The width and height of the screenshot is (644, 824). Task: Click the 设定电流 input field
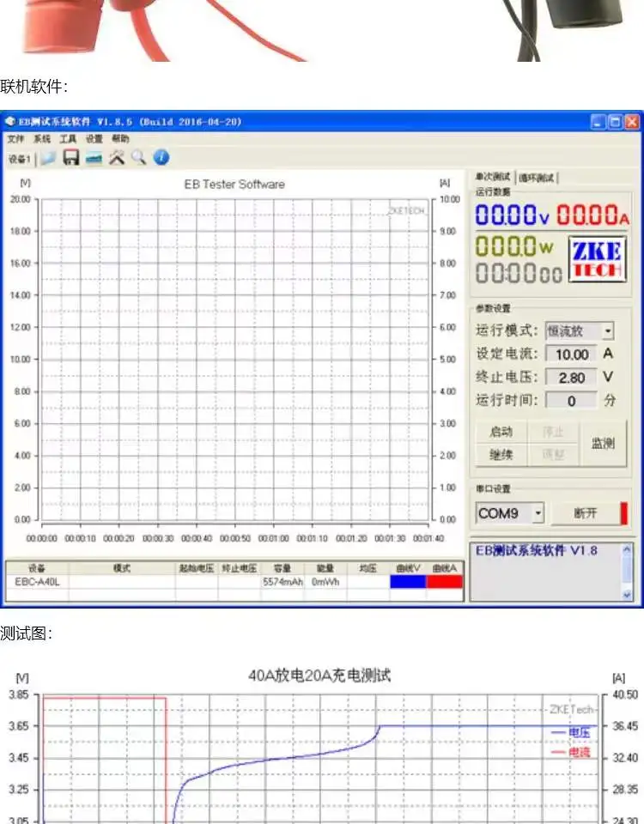tap(571, 354)
